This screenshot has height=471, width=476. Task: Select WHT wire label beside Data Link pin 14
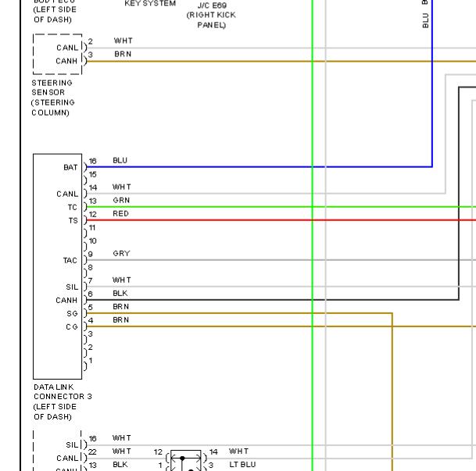pyautogui.click(x=122, y=187)
